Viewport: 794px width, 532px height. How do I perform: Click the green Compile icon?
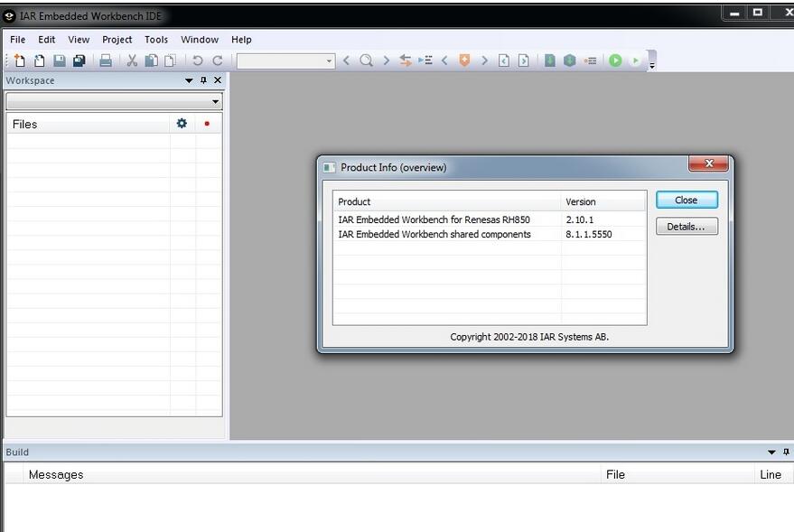pyautogui.click(x=550, y=61)
